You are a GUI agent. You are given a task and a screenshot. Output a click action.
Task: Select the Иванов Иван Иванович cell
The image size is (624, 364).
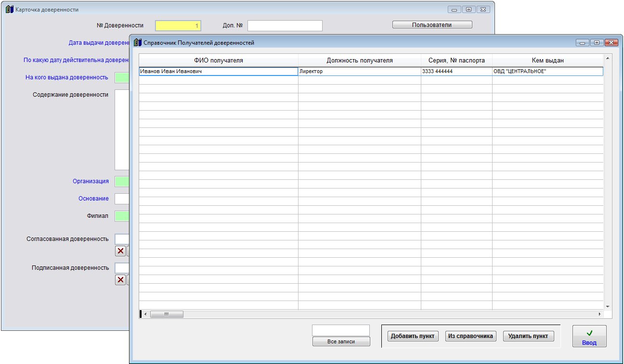pos(219,71)
